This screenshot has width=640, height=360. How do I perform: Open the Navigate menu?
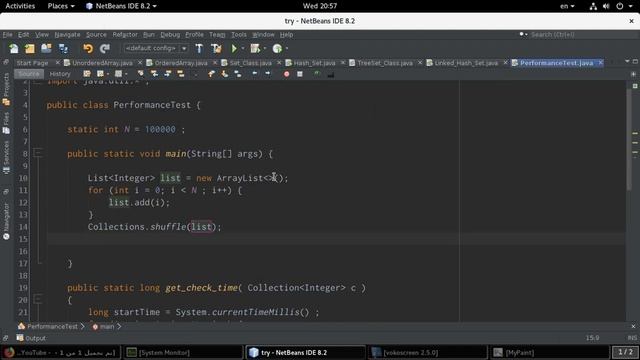(x=67, y=35)
